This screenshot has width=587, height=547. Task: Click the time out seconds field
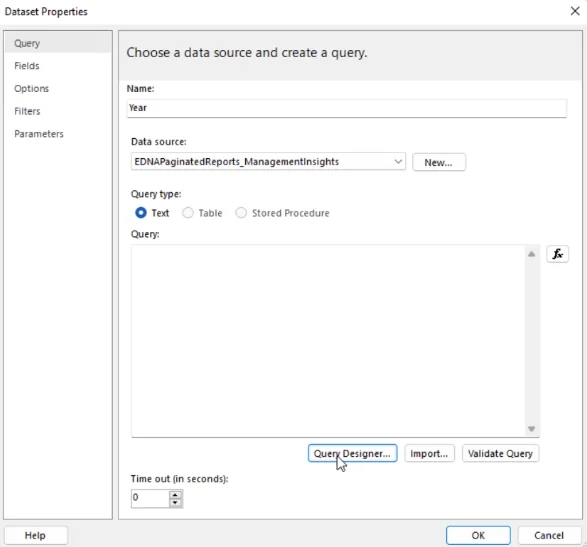pyautogui.click(x=150, y=498)
